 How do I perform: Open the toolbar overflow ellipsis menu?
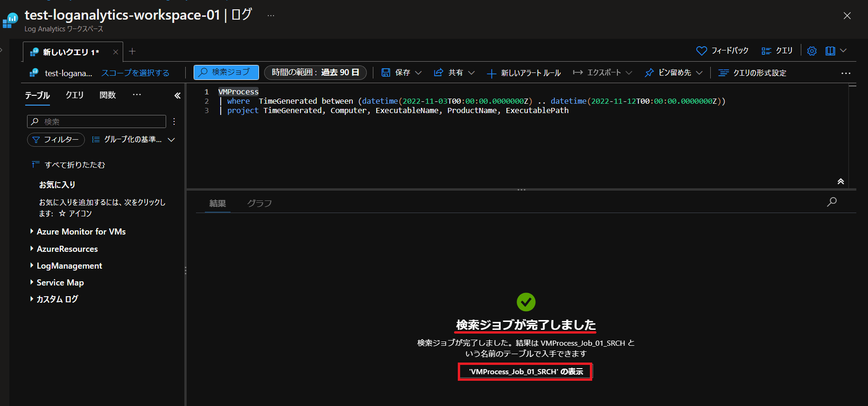point(846,73)
